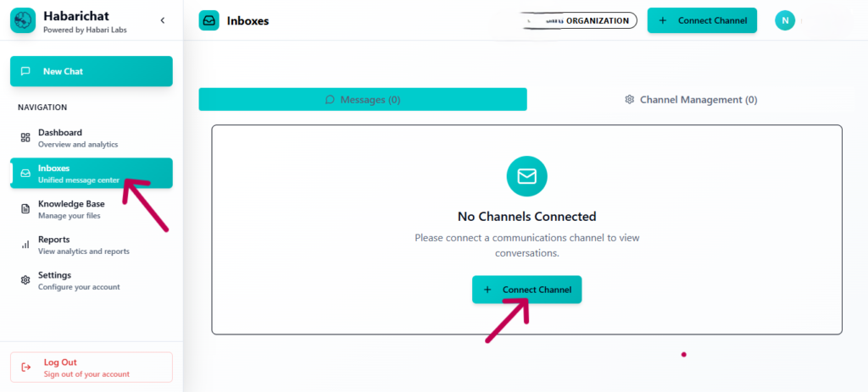
Task: Click the Inboxes header icon
Action: tap(209, 20)
